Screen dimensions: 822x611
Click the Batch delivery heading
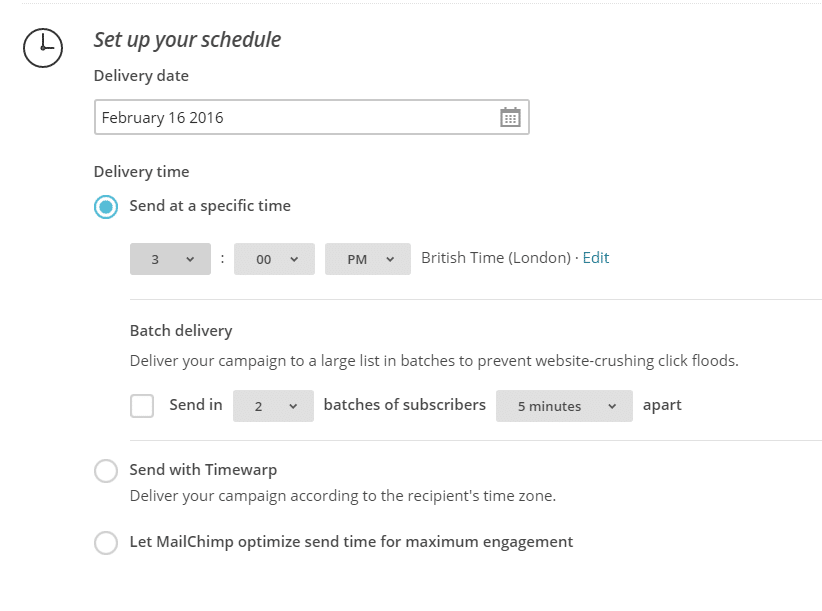(181, 331)
